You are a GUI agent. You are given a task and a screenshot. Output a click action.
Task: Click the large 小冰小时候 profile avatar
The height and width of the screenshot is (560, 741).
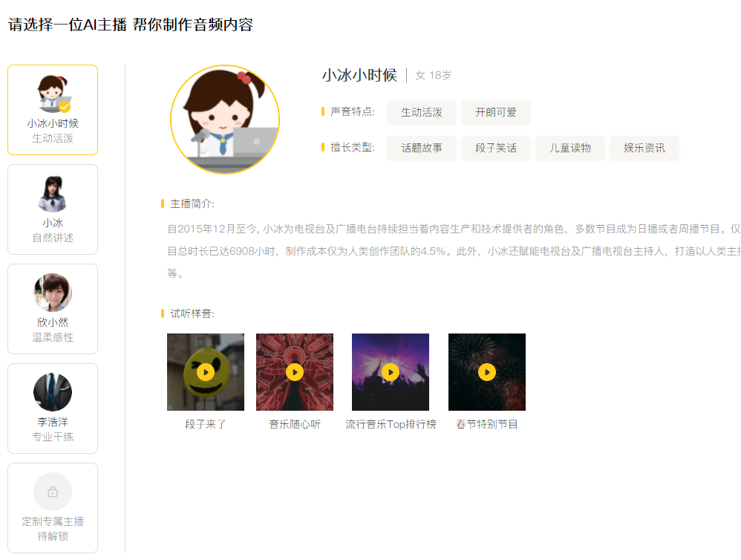coord(225,120)
